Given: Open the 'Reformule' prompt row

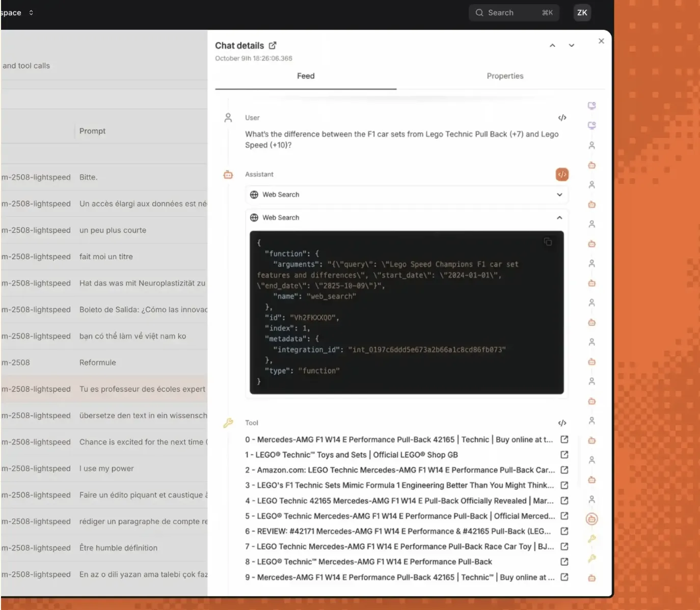Looking at the screenshot, I should pos(98,363).
